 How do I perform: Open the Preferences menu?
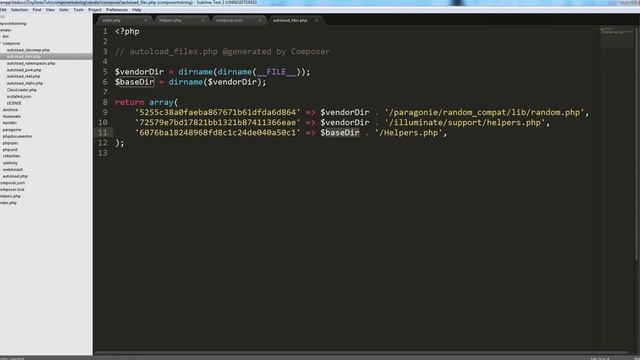[117, 9]
